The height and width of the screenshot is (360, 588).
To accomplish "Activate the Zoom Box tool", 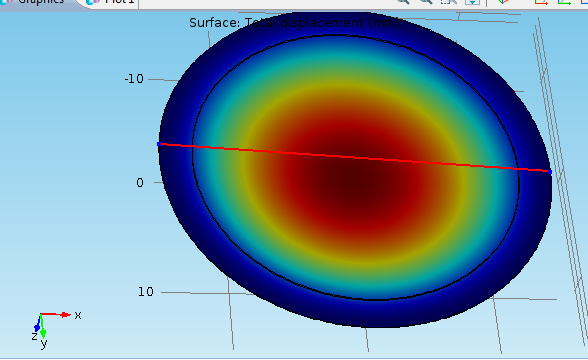I will pyautogui.click(x=448, y=2).
